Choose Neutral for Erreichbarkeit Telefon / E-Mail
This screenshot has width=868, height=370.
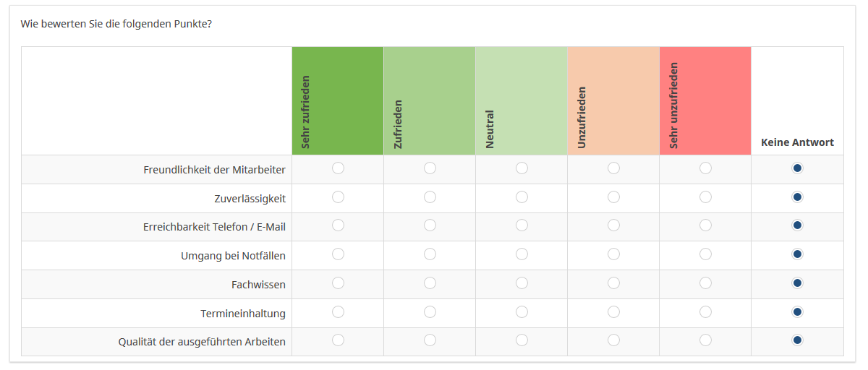point(522,225)
